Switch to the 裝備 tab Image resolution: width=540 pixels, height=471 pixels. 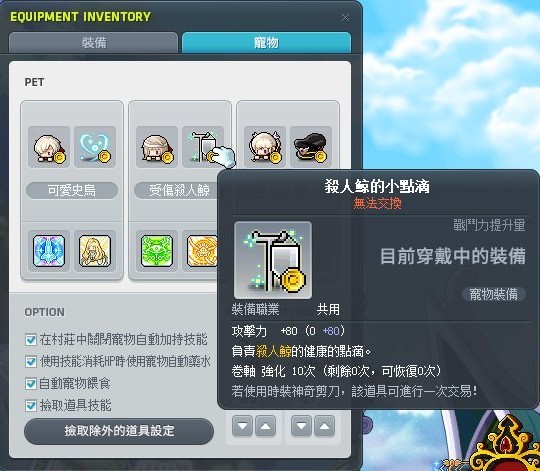[94, 43]
